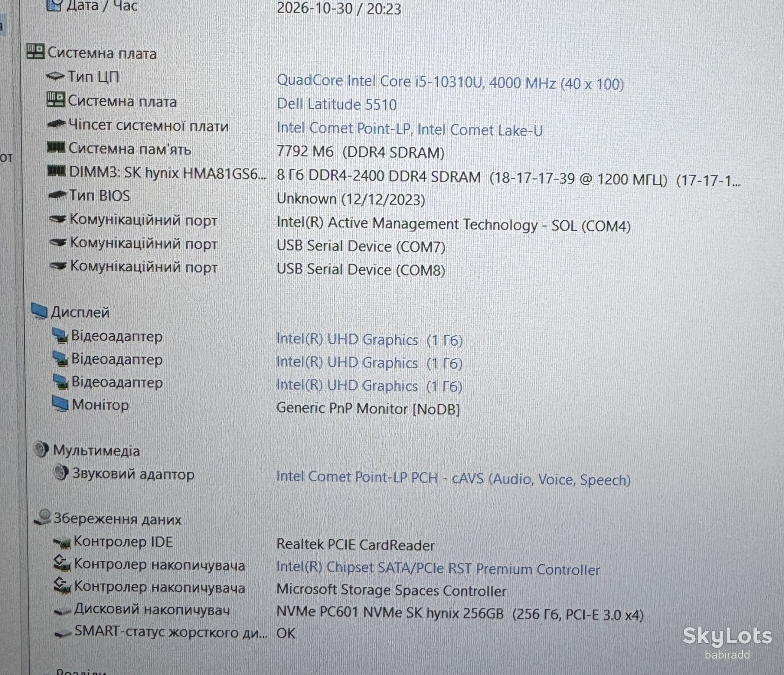Click the Тип ЦП processor icon
The image size is (784, 675).
click(x=56, y=76)
